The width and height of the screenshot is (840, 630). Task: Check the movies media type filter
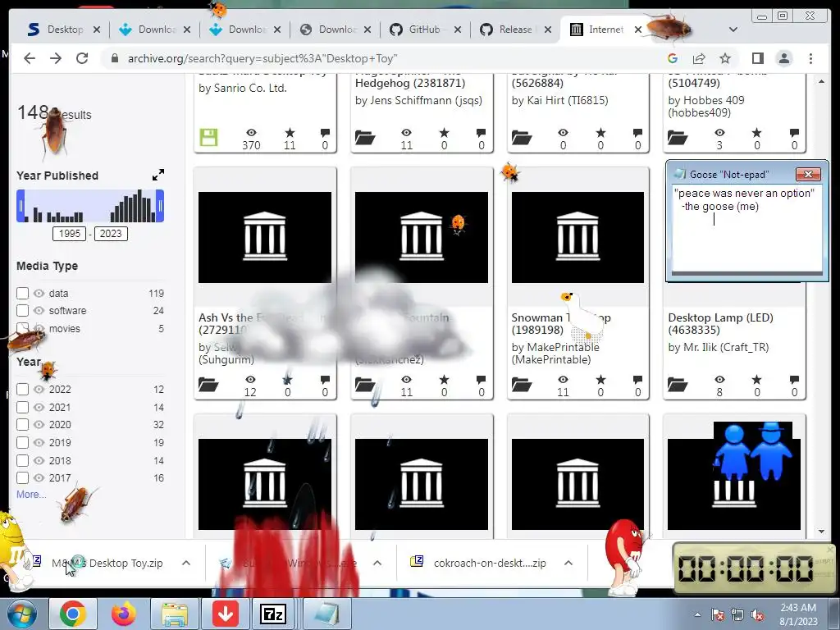(22, 328)
